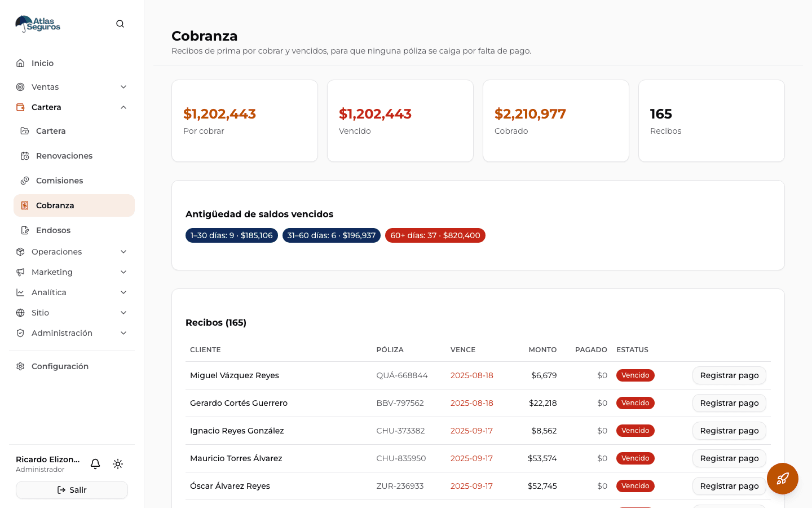Expand the Sitio section chevron

click(123, 313)
